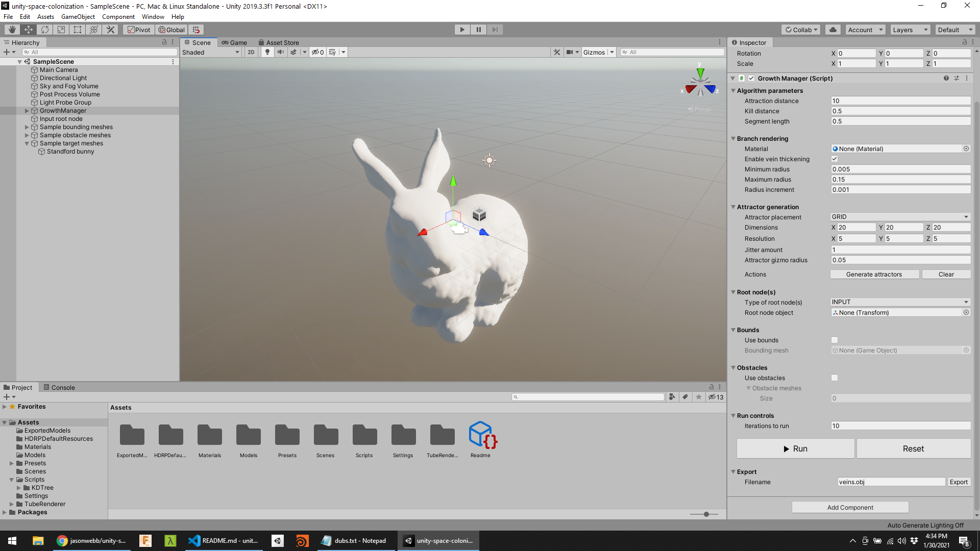Toggle scene audio icon

click(x=280, y=52)
